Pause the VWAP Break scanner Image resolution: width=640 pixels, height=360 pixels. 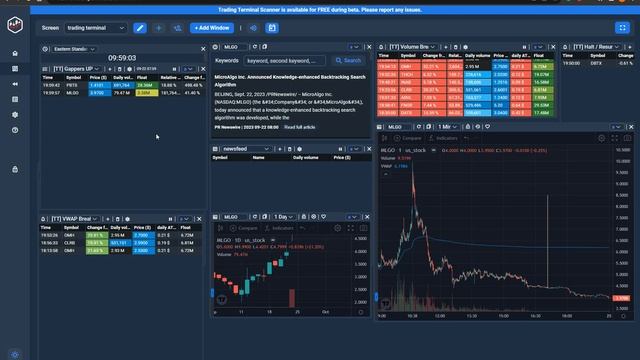(170, 219)
